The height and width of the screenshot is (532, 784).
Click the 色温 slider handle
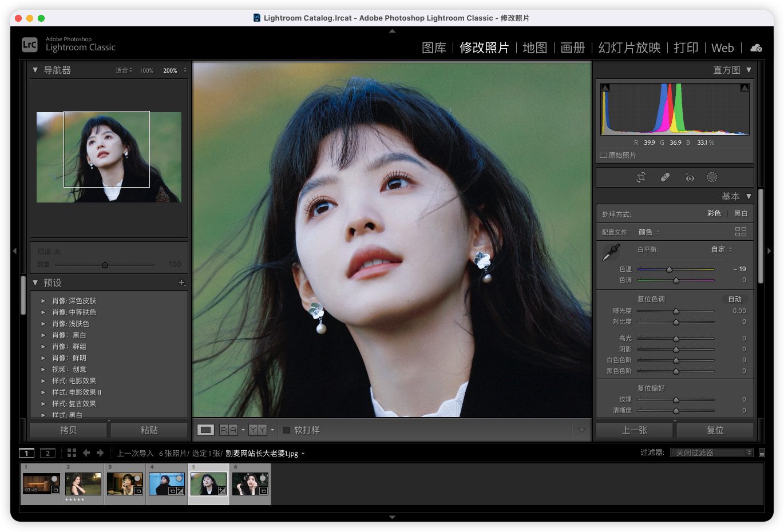pos(669,269)
